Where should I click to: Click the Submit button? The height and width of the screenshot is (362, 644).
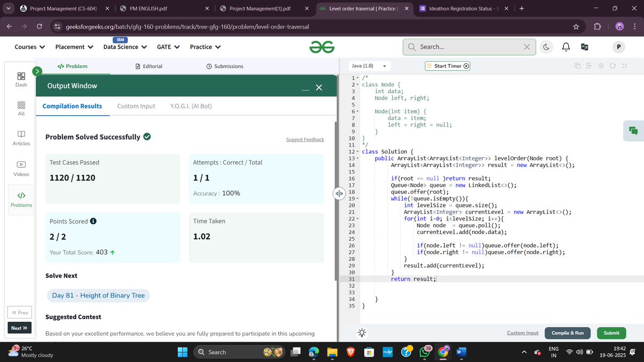click(x=611, y=333)
